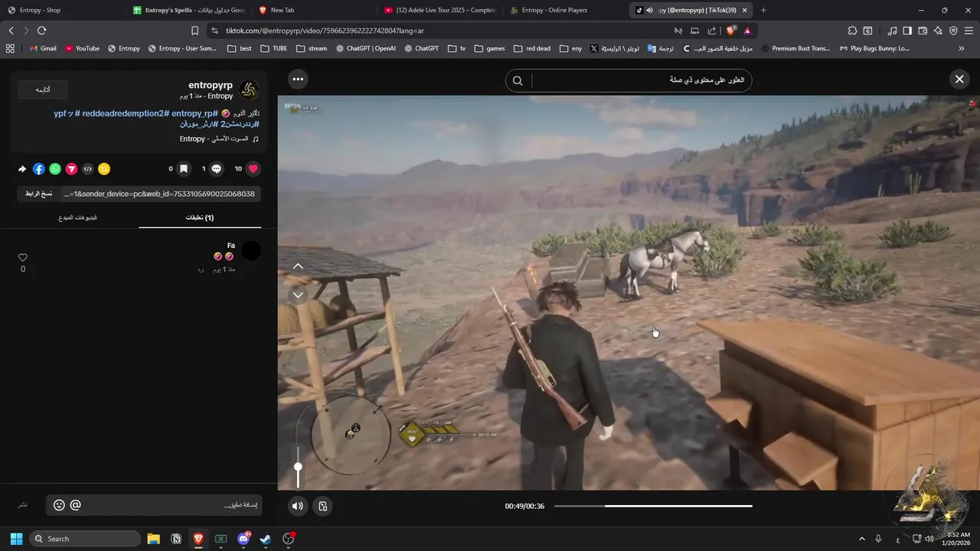Save the video using the bookmark icon

(x=183, y=169)
